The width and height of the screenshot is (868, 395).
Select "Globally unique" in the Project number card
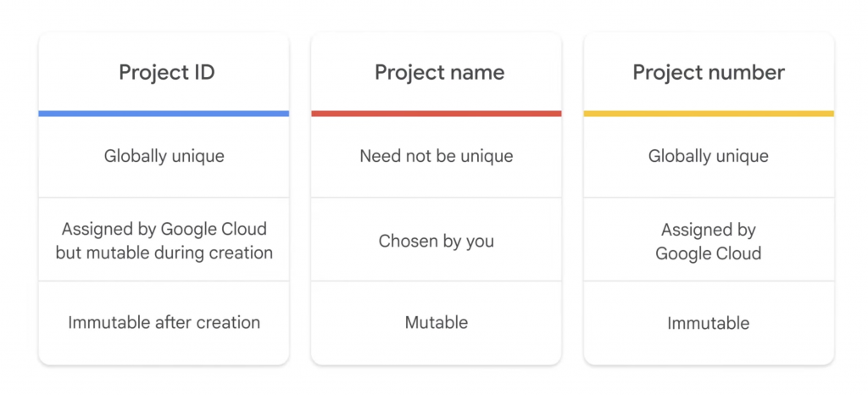[x=709, y=156]
